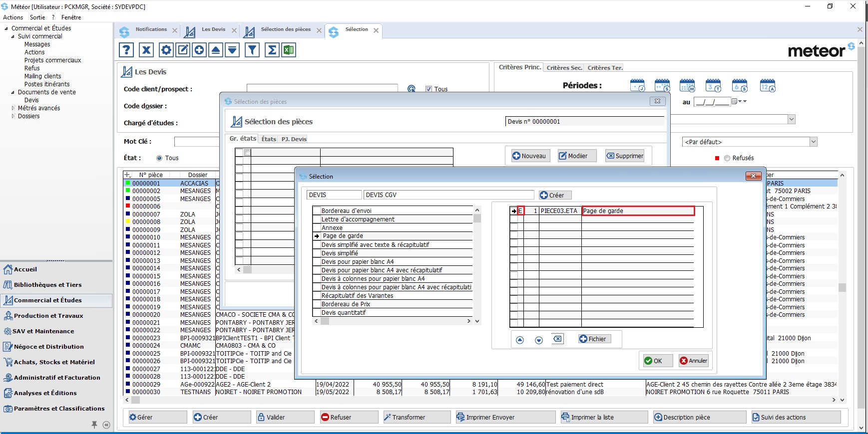
Task: Move selected item up in Sélection dialog
Action: [x=520, y=340]
